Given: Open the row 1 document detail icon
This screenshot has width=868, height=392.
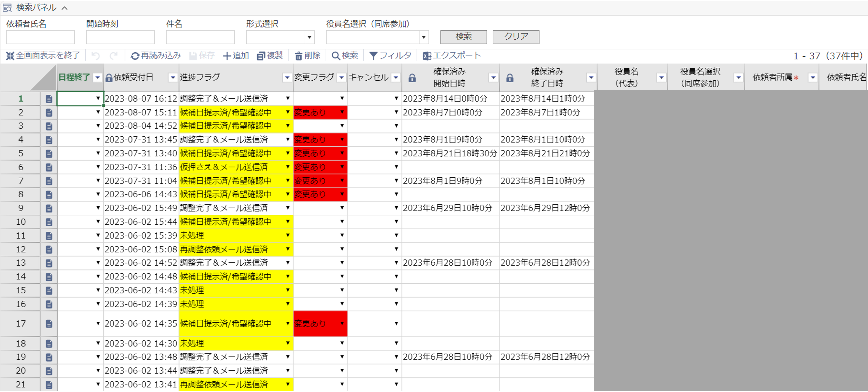Looking at the screenshot, I should pos(49,99).
